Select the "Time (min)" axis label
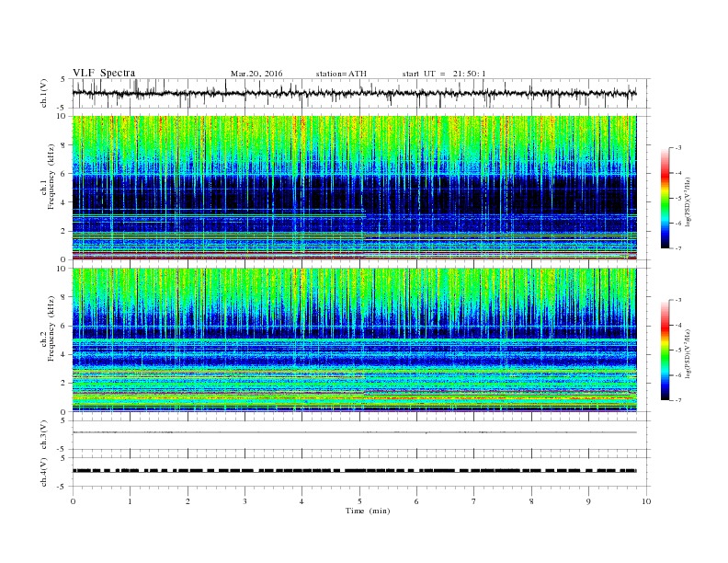Image resolution: width=728 pixels, height=563 pixels. pyautogui.click(x=368, y=511)
